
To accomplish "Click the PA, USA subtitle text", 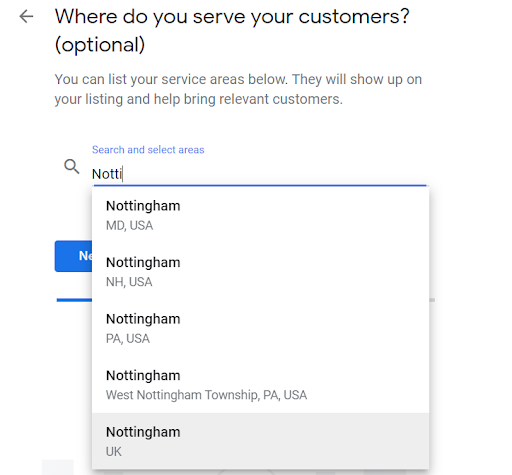I will point(128,339).
